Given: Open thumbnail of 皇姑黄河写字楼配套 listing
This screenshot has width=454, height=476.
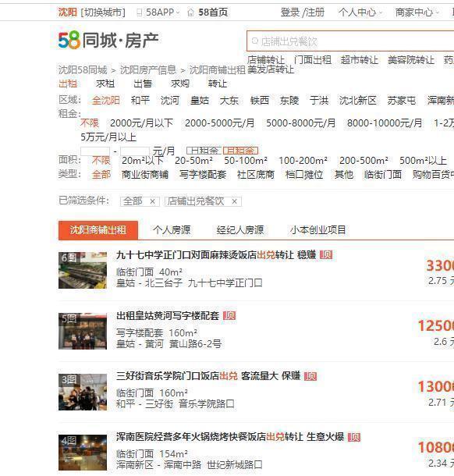Looking at the screenshot, I should click(x=83, y=331).
